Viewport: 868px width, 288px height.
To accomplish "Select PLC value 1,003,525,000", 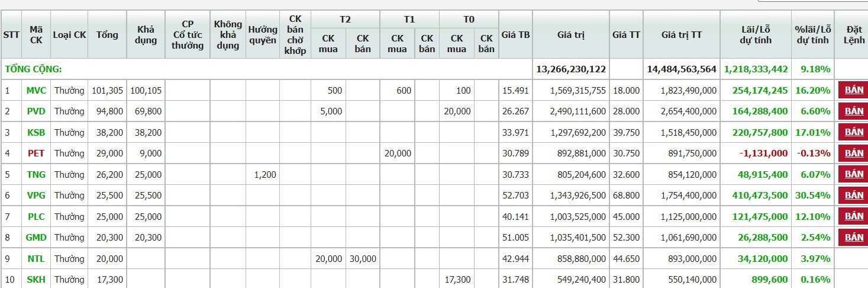I will point(578,217).
